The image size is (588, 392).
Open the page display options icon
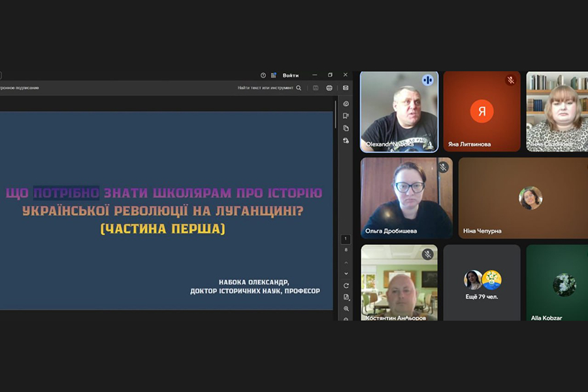pos(346,297)
